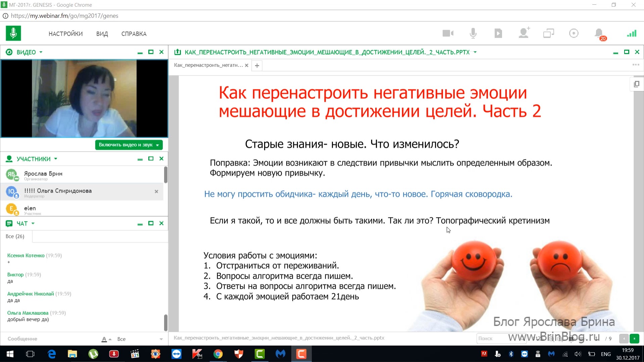Open presentation three-dots options menu
The image size is (644, 362).
(636, 65)
